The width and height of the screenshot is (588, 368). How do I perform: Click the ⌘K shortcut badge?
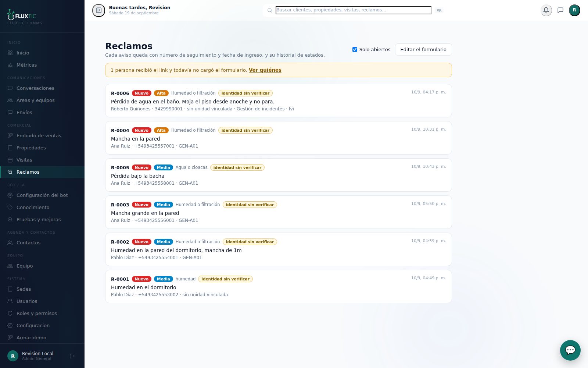[439, 10]
